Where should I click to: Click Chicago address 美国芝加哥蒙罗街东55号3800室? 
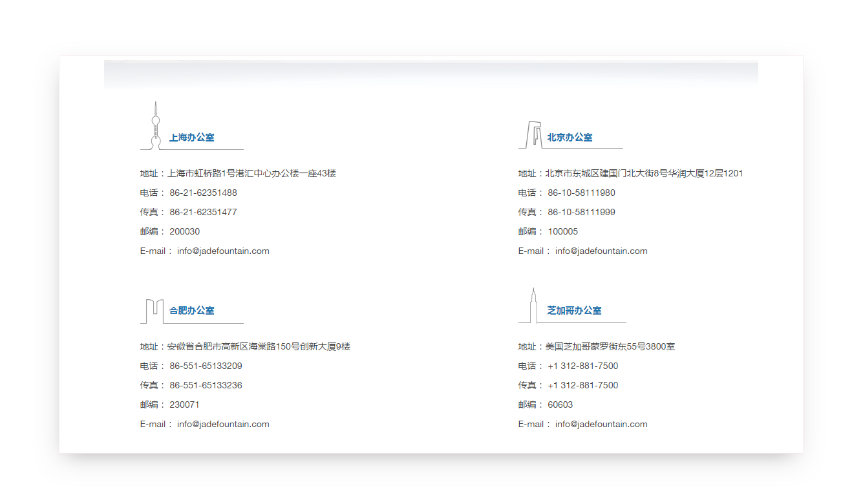[610, 347]
